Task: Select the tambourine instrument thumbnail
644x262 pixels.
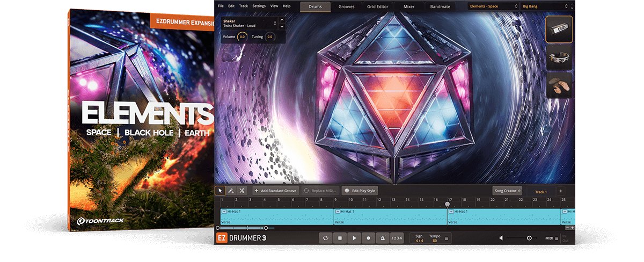Action: click(x=559, y=58)
